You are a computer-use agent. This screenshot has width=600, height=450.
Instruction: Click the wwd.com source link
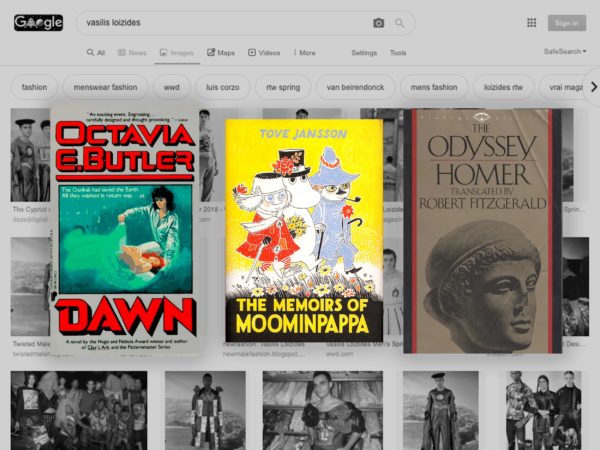pos(339,354)
